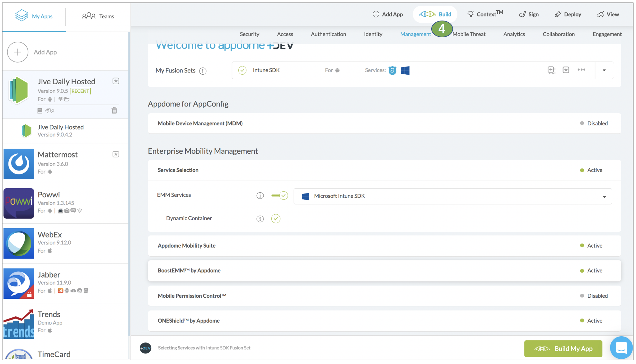Select the Trends demo app icon
This screenshot has height=364, width=636.
[19, 324]
